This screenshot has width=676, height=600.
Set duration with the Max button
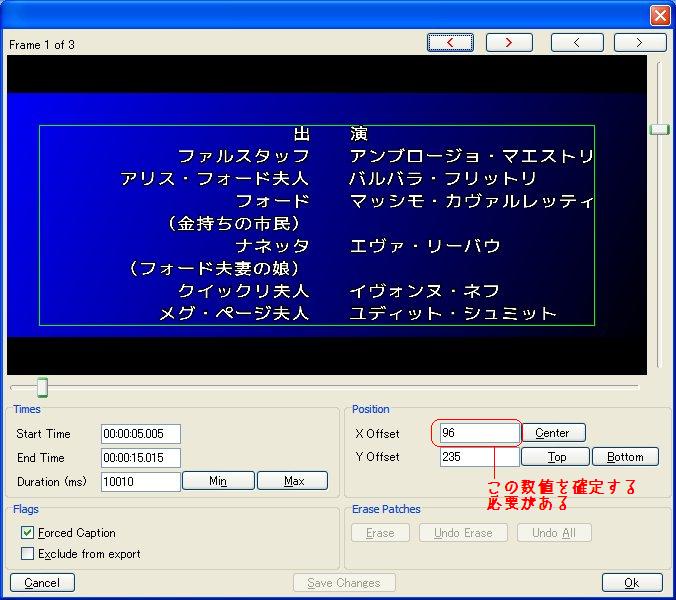point(293,481)
